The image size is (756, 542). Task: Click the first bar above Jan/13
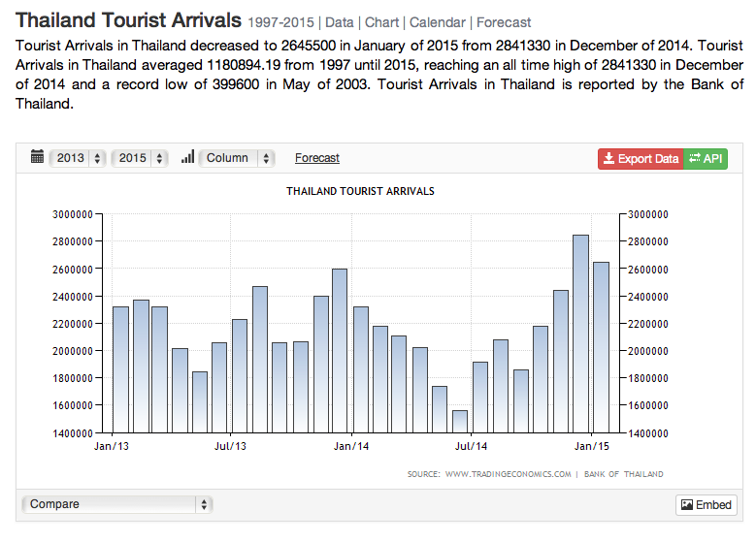tap(120, 368)
